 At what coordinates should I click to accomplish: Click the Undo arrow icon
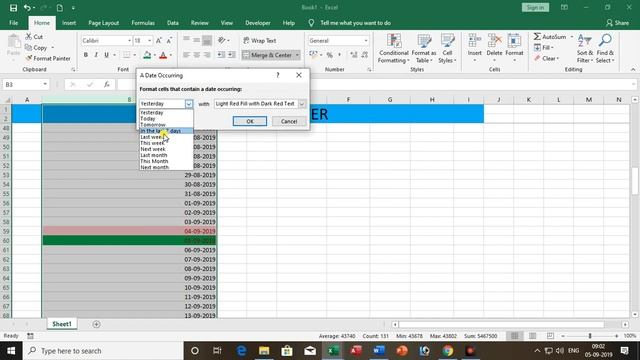pos(27,7)
